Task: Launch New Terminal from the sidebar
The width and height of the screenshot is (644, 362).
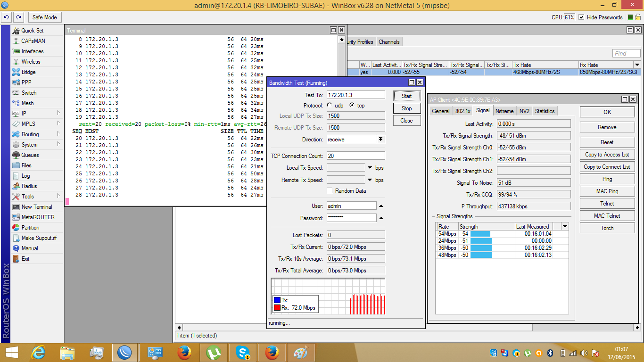Action: (x=36, y=207)
